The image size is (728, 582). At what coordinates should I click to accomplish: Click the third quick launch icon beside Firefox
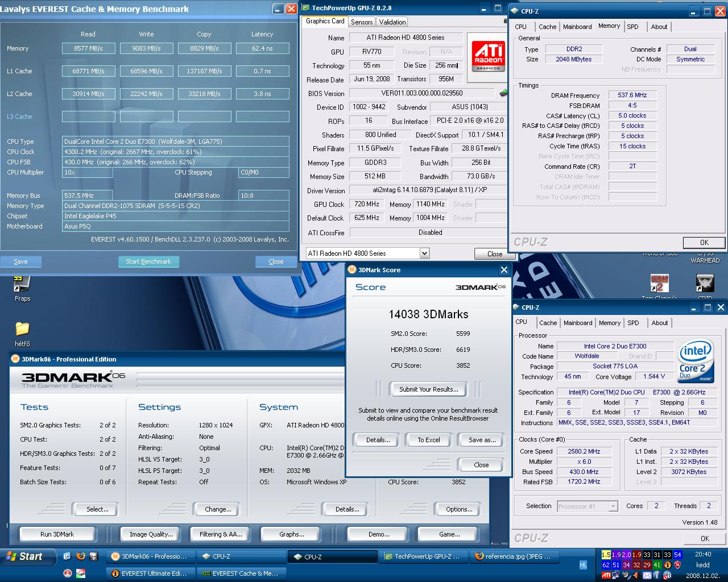click(94, 556)
